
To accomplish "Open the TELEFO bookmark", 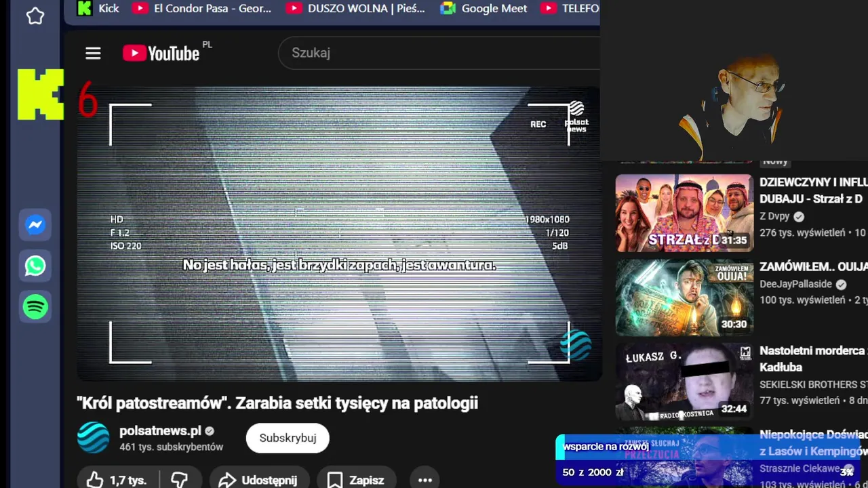I will 570,8.
